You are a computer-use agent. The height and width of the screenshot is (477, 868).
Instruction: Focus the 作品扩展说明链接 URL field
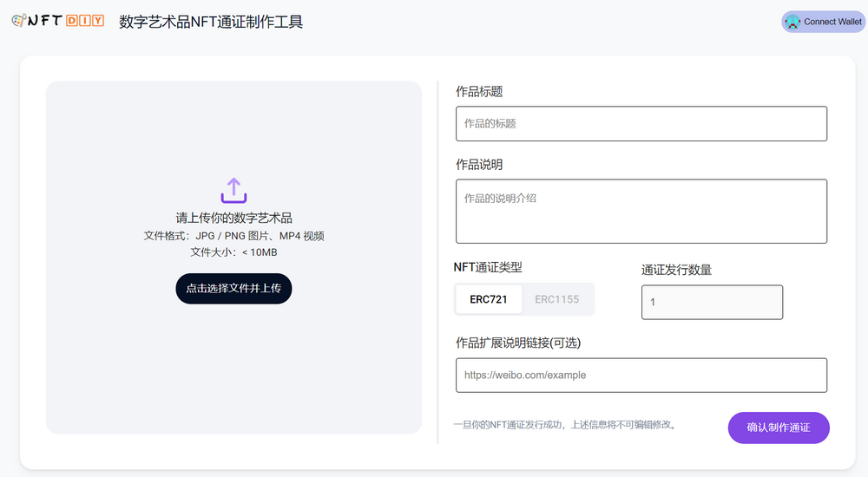point(641,376)
